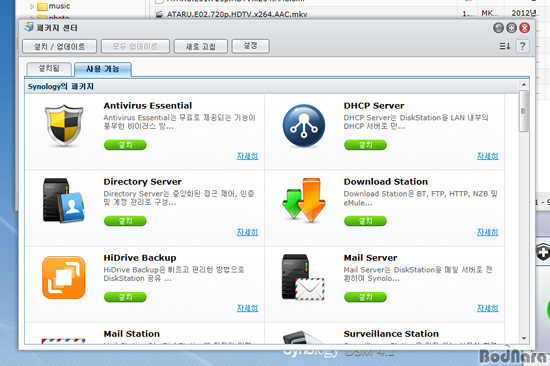Close the Package Center window
Screen dimensions: 550x366
524,28
